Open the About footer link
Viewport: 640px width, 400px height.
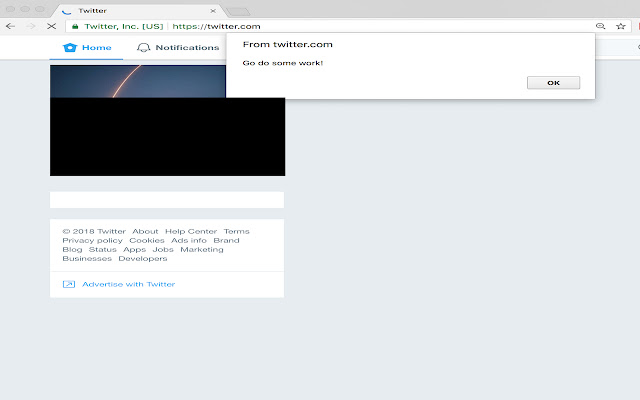(x=145, y=231)
